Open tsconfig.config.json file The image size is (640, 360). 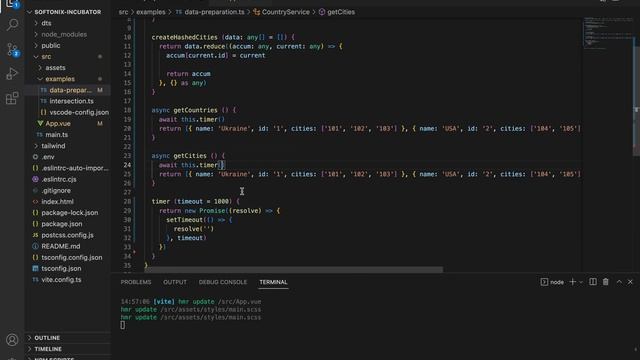click(x=72, y=257)
